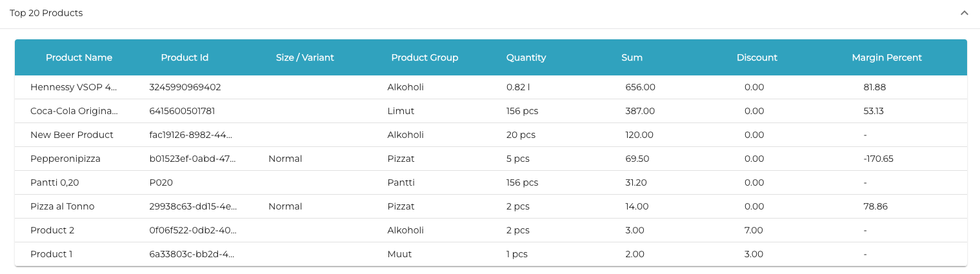Click the P020 product ID cell
The image size is (980, 274).
(x=161, y=182)
